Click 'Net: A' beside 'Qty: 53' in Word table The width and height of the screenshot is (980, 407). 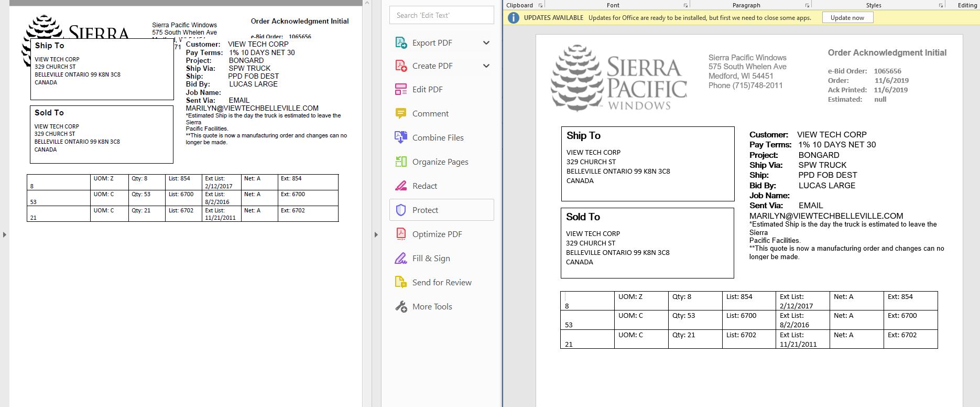click(x=843, y=316)
